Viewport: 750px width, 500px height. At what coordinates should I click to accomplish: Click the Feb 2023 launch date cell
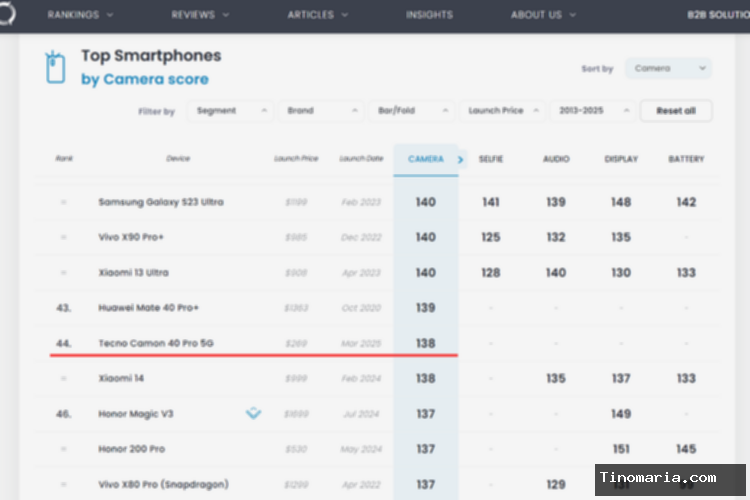coord(361,202)
